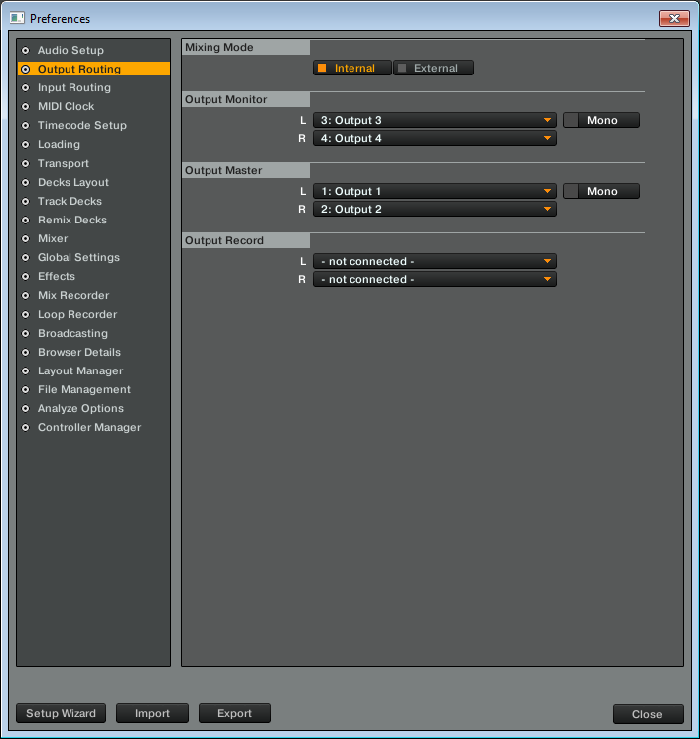Open Remix Decks settings
700x739 pixels.
click(93, 220)
